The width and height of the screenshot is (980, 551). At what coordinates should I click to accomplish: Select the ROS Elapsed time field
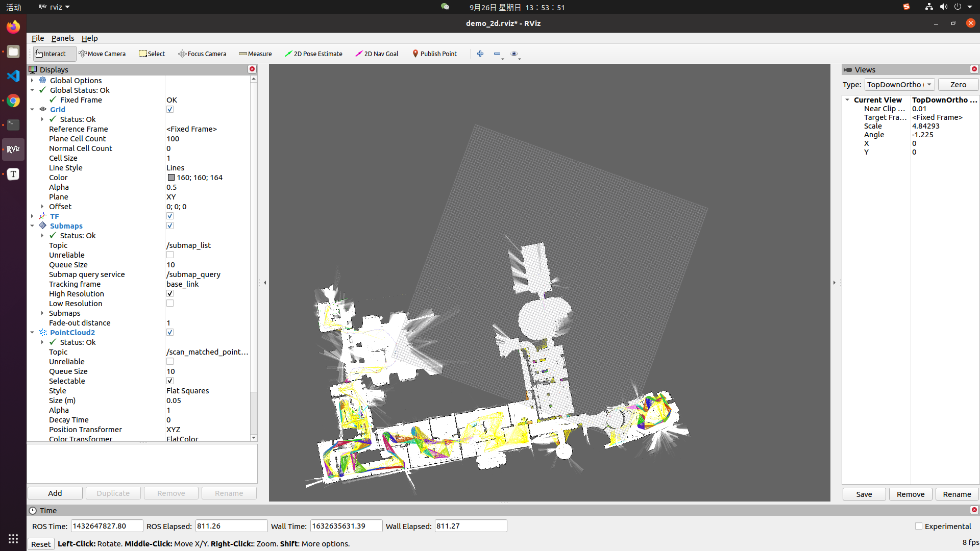231,525
